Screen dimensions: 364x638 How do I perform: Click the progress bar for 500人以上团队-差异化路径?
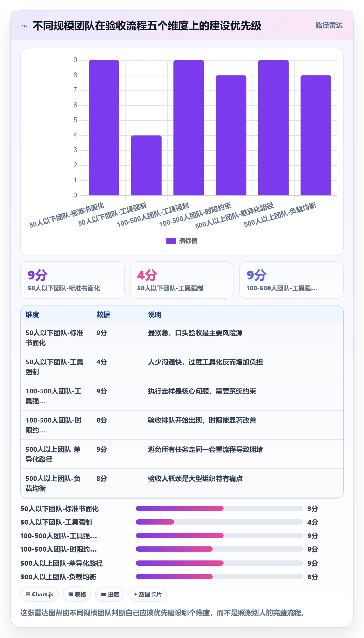pyautogui.click(x=219, y=563)
